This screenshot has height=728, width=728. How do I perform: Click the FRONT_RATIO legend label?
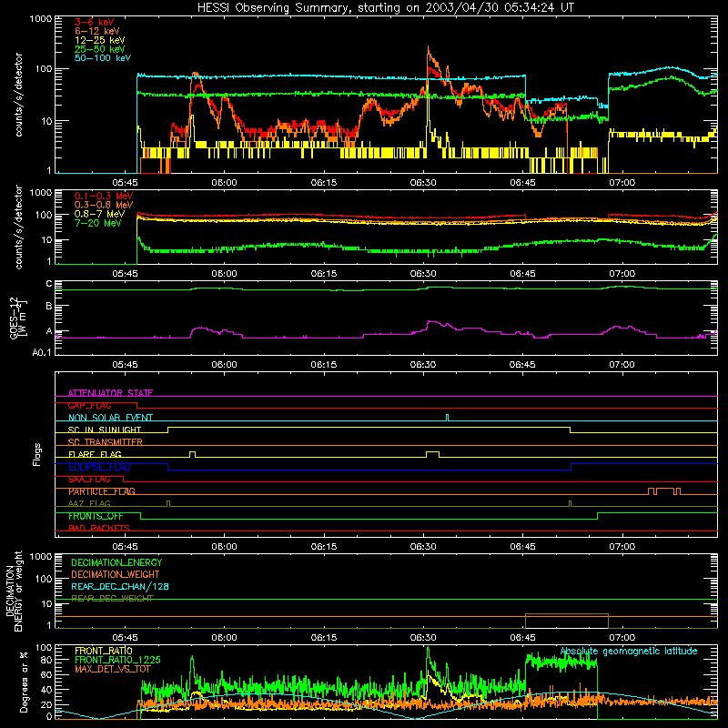[104, 651]
